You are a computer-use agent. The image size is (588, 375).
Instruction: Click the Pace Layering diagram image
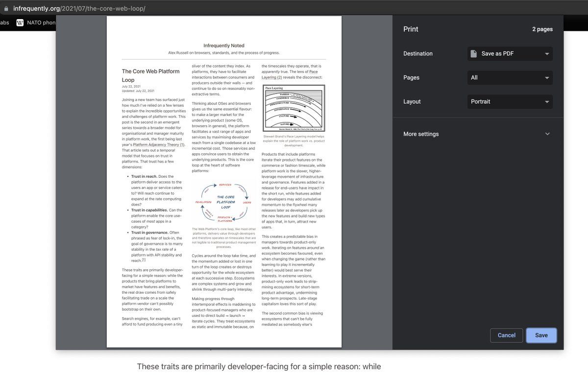coord(294,108)
